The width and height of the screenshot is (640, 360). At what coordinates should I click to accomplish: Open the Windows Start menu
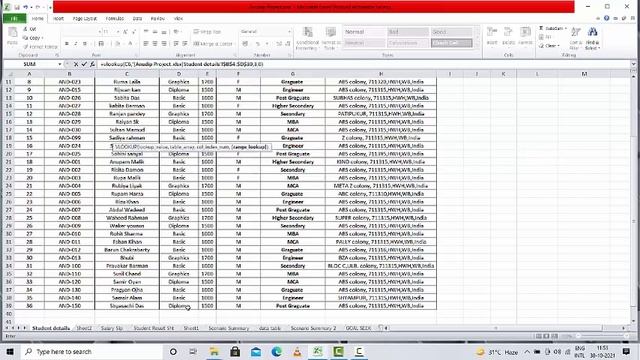(x=10, y=351)
